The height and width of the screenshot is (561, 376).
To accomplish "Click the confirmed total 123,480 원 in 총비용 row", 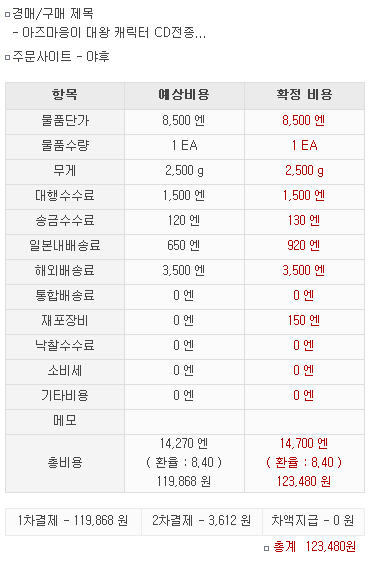I will [x=304, y=482].
